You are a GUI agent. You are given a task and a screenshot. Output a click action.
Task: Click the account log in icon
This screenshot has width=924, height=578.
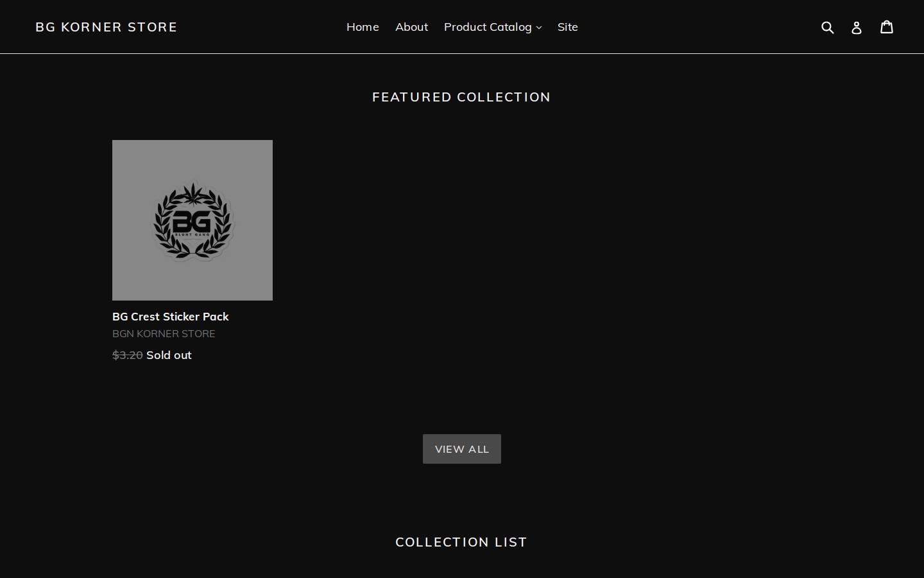click(x=857, y=27)
